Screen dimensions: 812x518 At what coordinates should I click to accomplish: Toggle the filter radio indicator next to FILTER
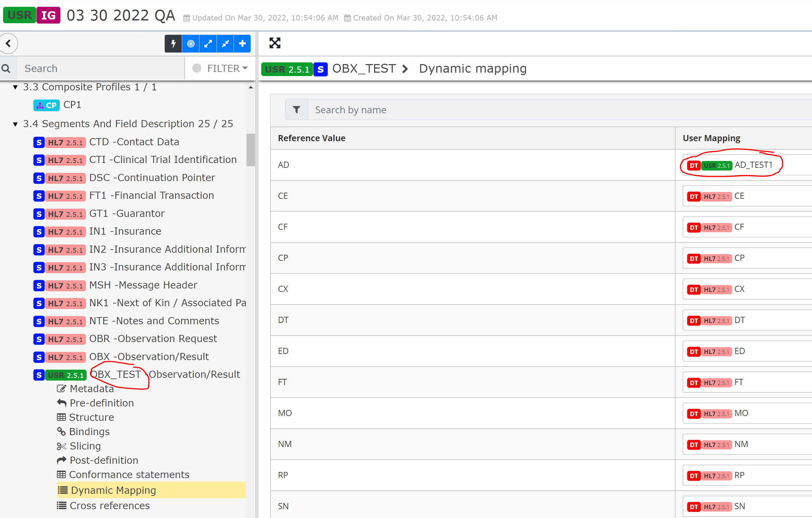[197, 68]
